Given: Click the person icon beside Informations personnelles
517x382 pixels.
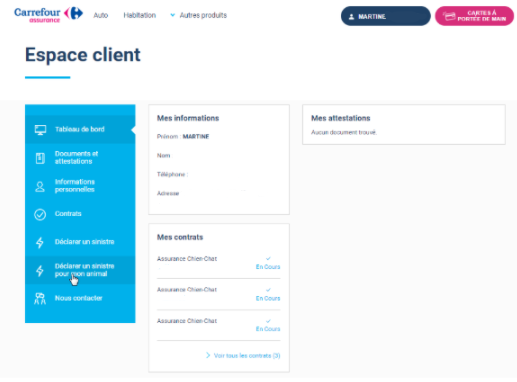Looking at the screenshot, I should coord(40,186).
